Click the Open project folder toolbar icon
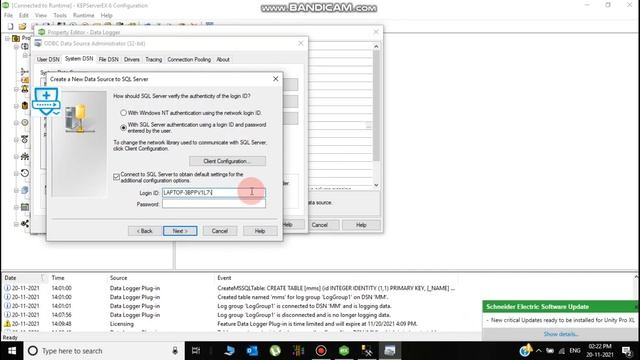Image resolution: width=640 pixels, height=360 pixels. coord(22,27)
